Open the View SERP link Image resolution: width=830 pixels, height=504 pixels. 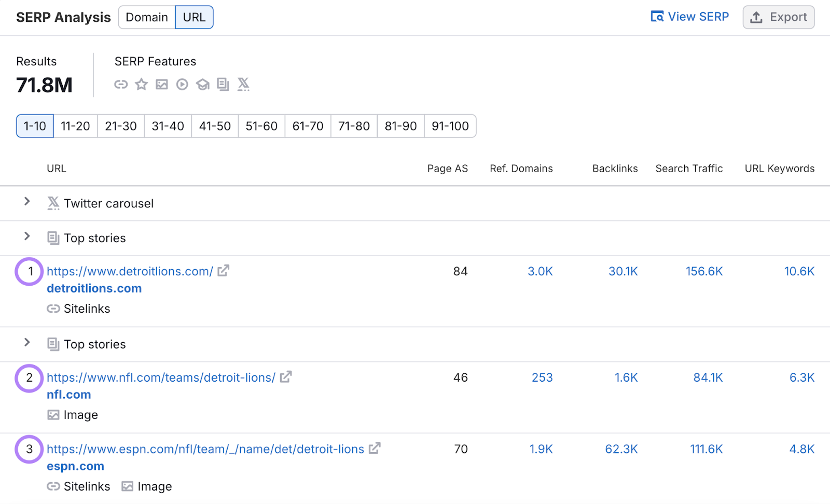[x=689, y=17]
